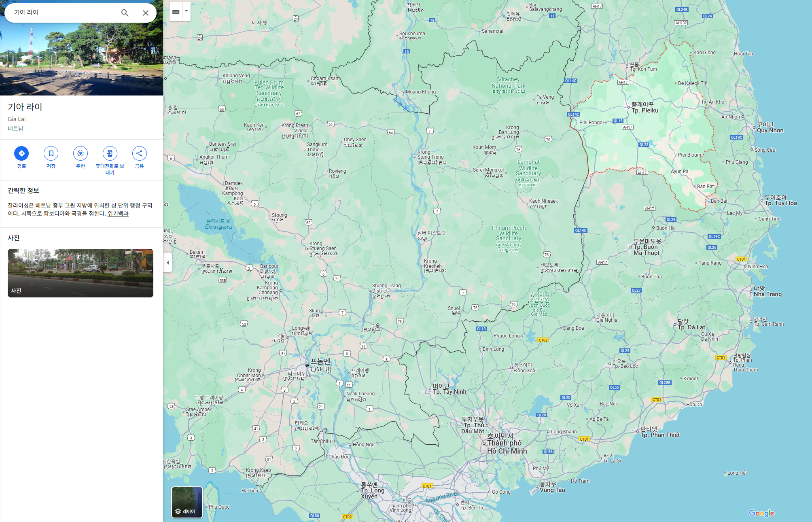
Task: Click the Gia Lai header photo
Action: tap(81, 61)
